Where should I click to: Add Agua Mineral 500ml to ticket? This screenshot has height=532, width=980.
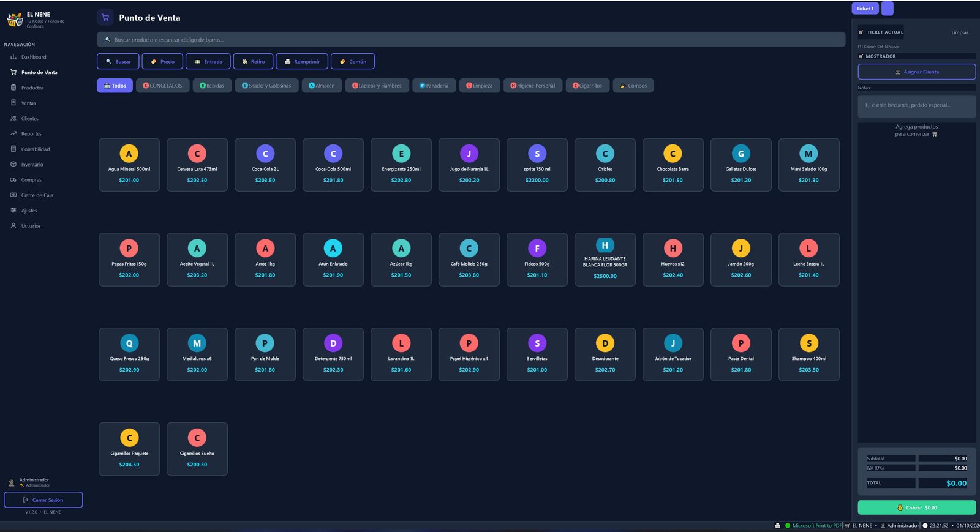(x=129, y=165)
